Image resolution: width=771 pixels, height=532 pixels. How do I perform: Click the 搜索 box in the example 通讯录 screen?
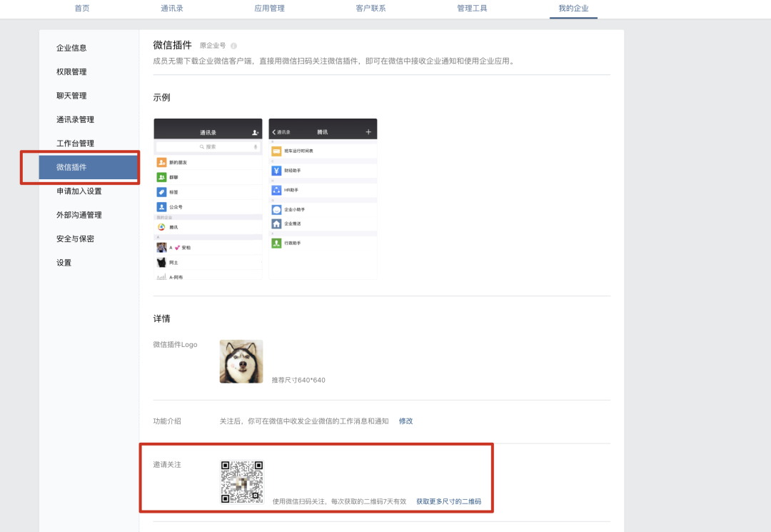click(208, 146)
